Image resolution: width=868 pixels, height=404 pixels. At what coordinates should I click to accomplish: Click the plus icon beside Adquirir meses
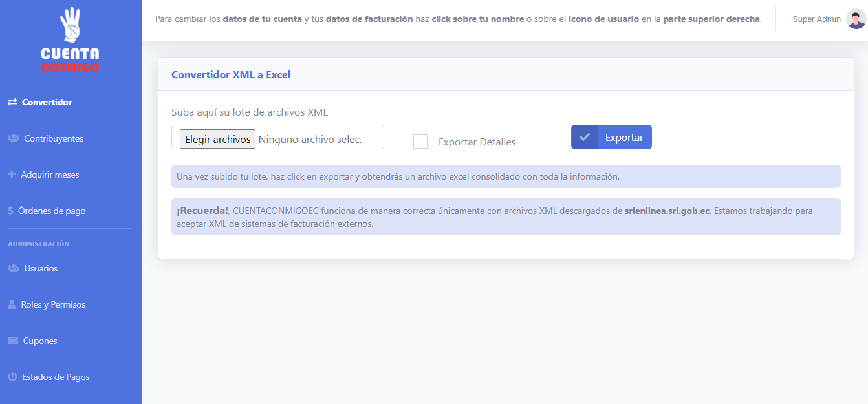tap(12, 175)
